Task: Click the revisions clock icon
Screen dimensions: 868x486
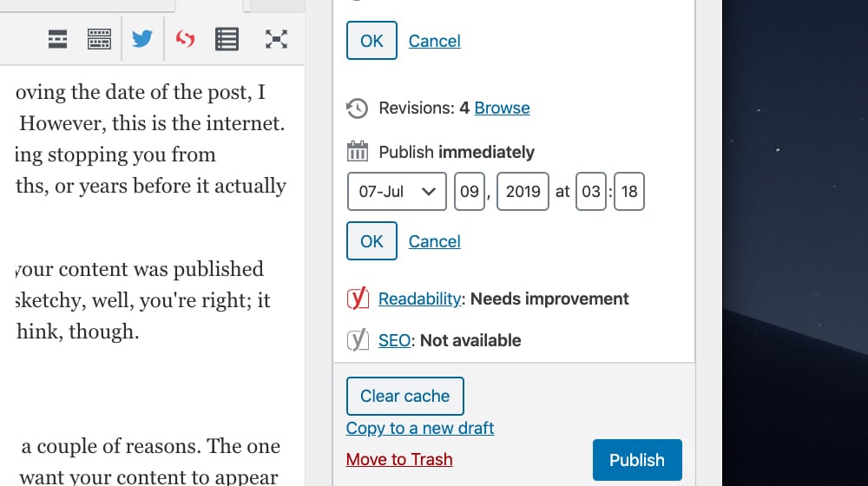Action: 357,108
